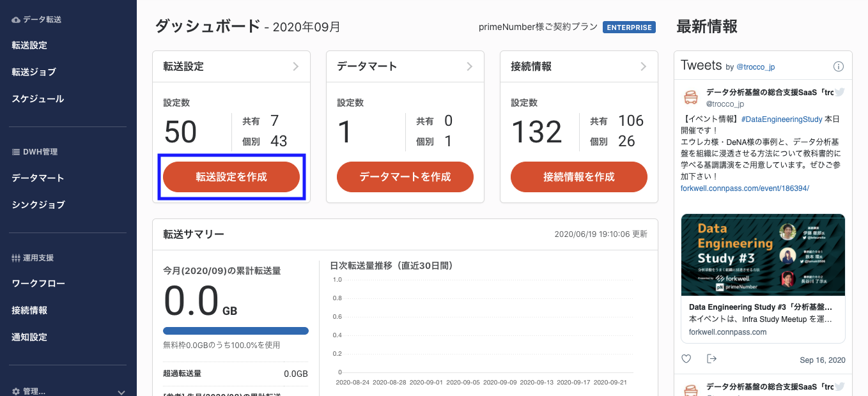Screen dimensions: 868x396
Task: Go to スケジュール in the sidebar
Action: click(x=38, y=99)
